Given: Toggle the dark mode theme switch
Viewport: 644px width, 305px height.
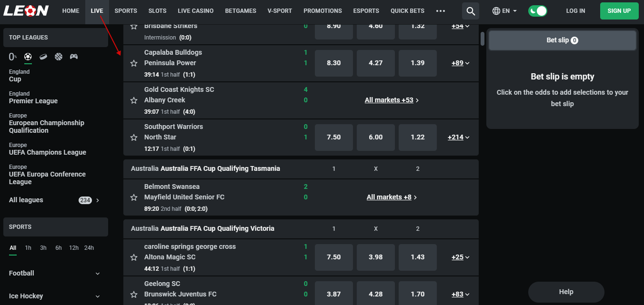Looking at the screenshot, I should tap(538, 11).
